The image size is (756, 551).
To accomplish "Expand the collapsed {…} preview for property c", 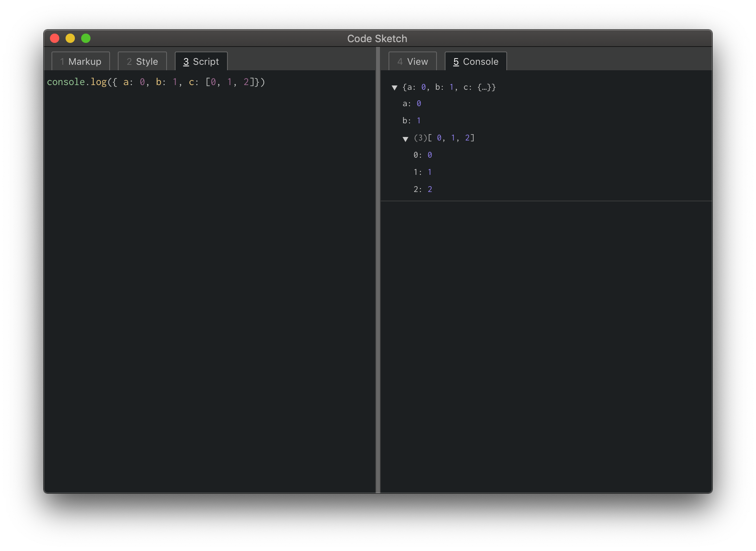I will 484,87.
